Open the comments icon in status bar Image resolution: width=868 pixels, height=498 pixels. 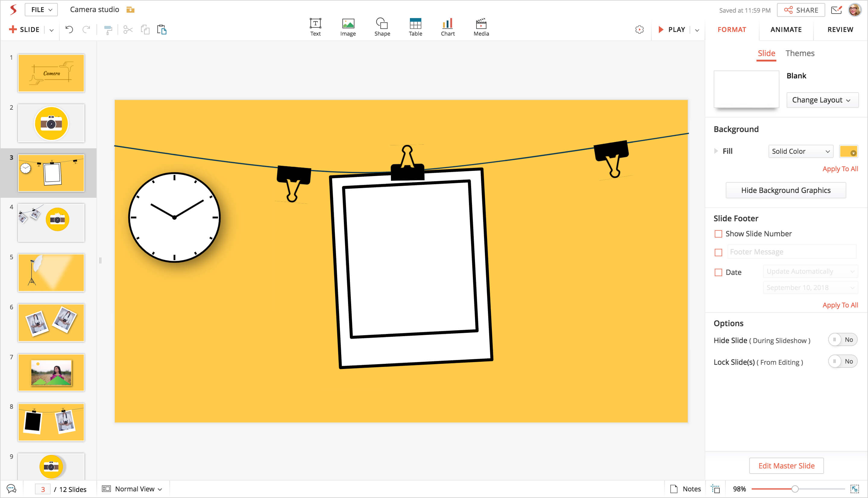[11, 489]
